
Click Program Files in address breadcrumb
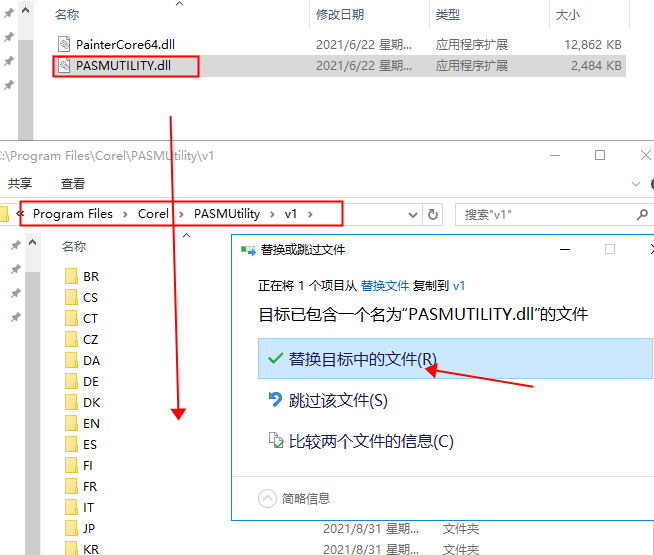click(x=73, y=214)
